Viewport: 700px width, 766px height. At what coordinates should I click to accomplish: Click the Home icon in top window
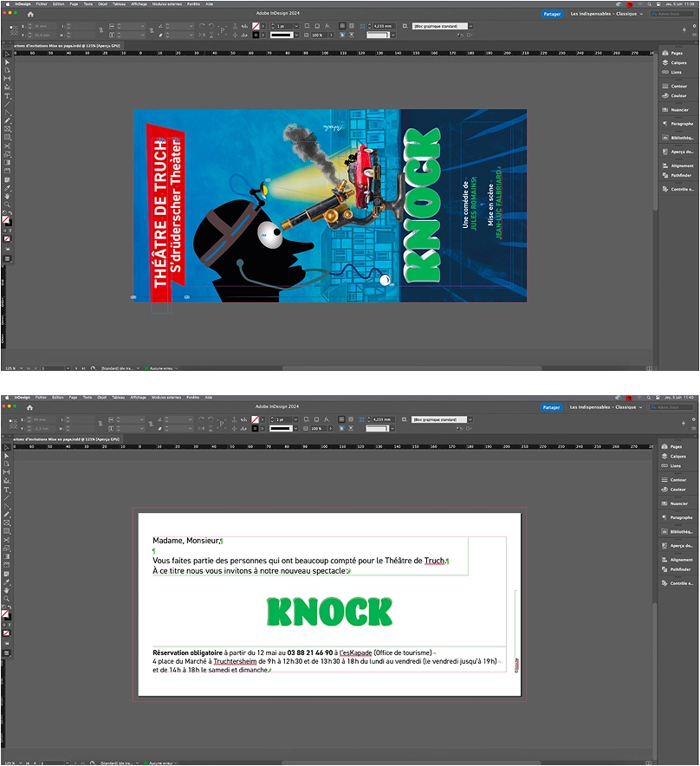(x=30, y=14)
